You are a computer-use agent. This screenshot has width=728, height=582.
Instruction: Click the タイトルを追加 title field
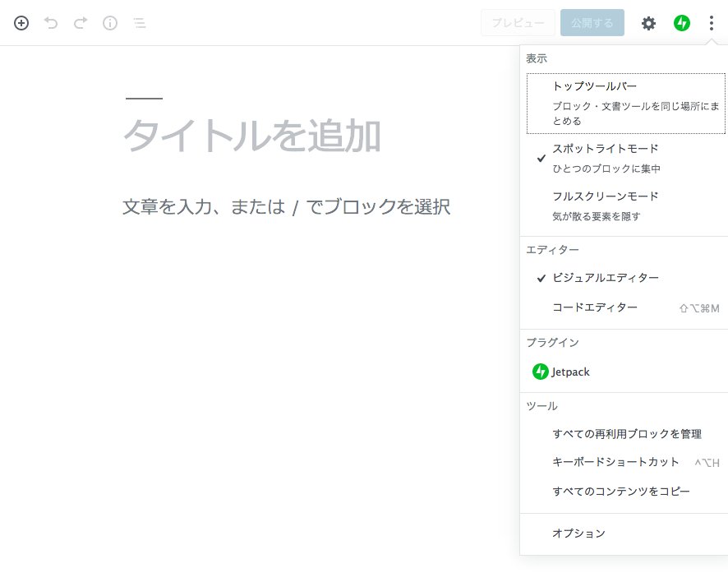tap(252, 136)
